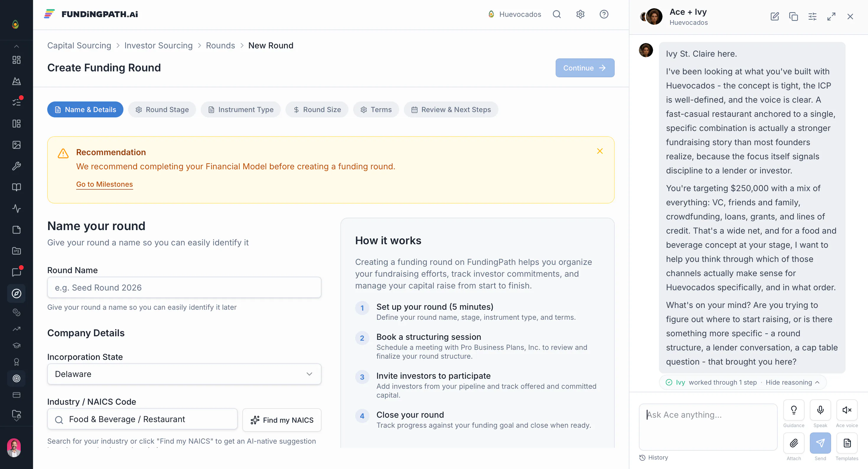
Task: Click the mountain chart icon in sidebar
Action: pyautogui.click(x=16, y=81)
